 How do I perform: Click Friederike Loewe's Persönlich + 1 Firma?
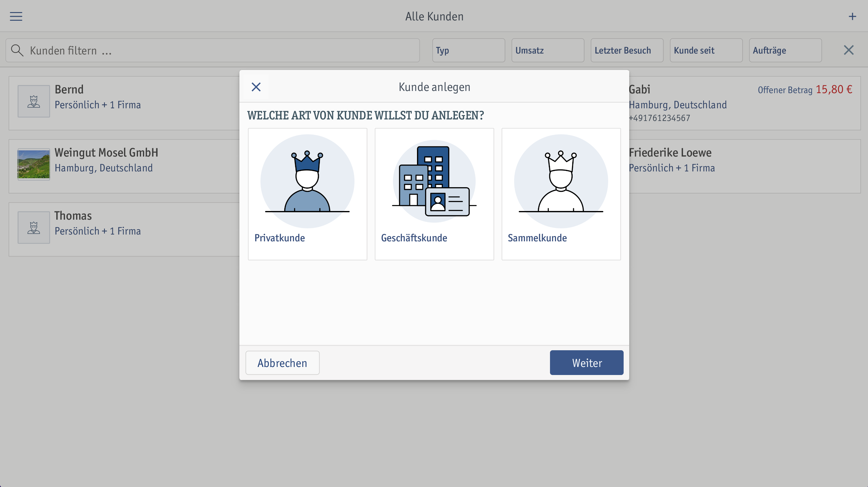672,168
